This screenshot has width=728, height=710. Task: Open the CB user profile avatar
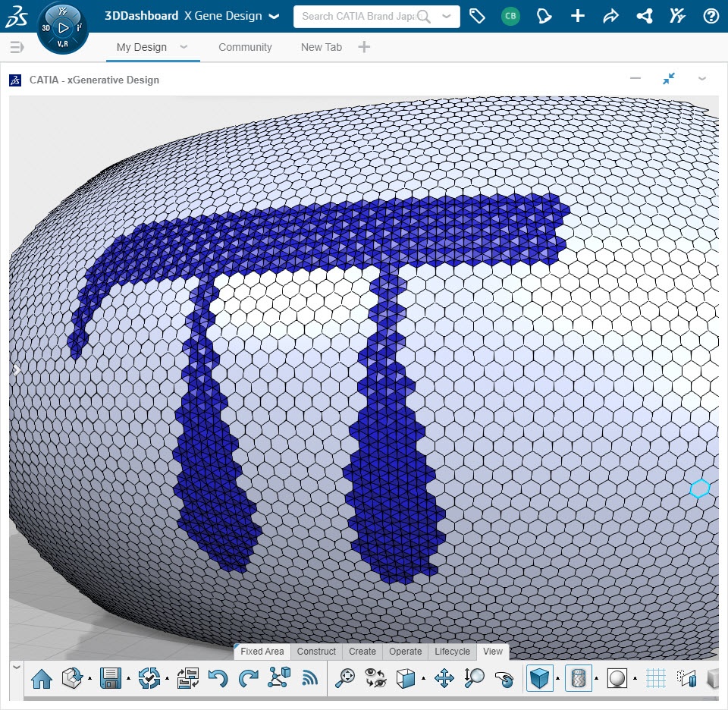pos(510,16)
